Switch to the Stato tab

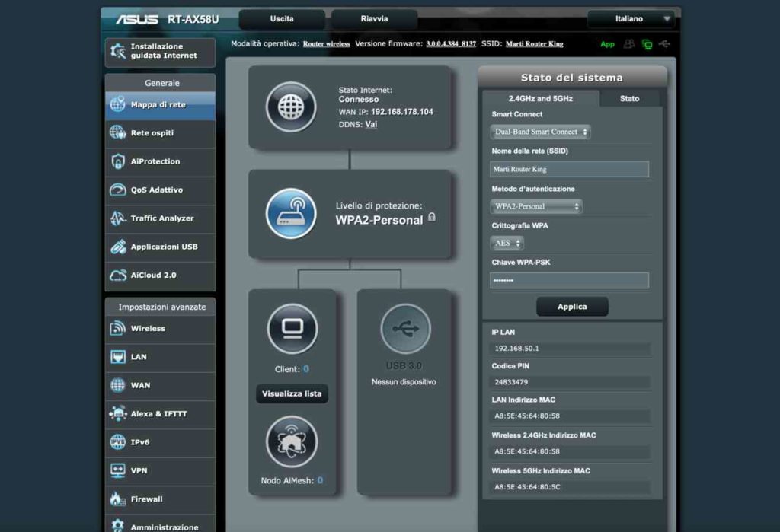click(629, 99)
